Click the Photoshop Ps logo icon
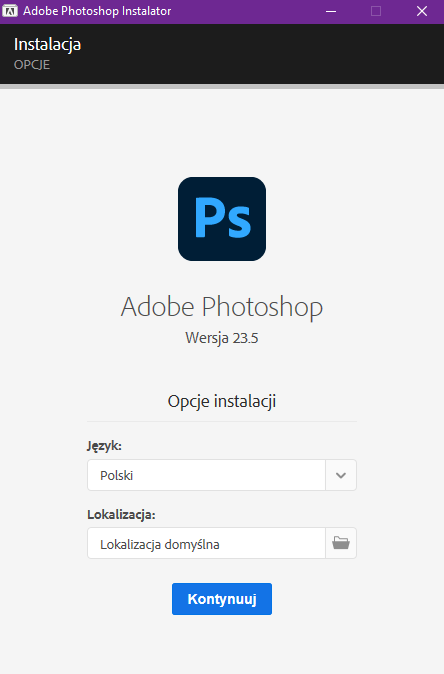 (222, 219)
